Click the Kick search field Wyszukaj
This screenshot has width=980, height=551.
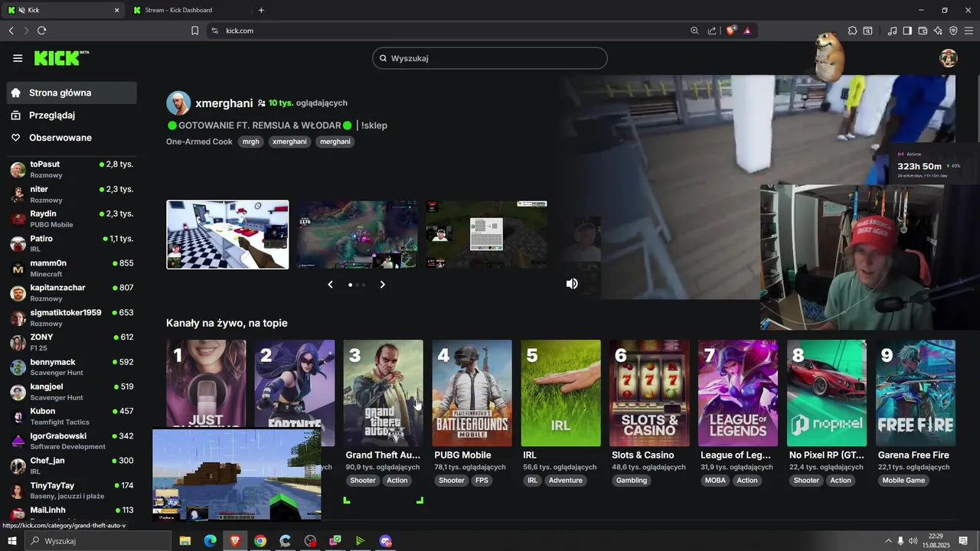490,58
